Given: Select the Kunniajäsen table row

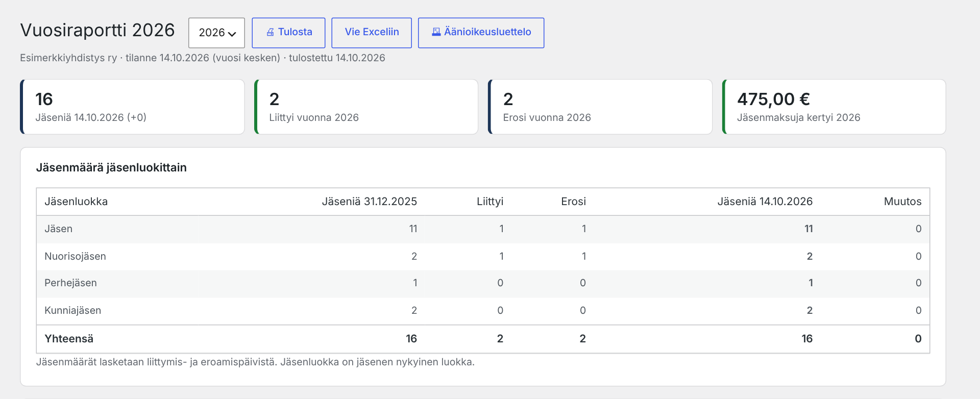Looking at the screenshot, I should [483, 310].
